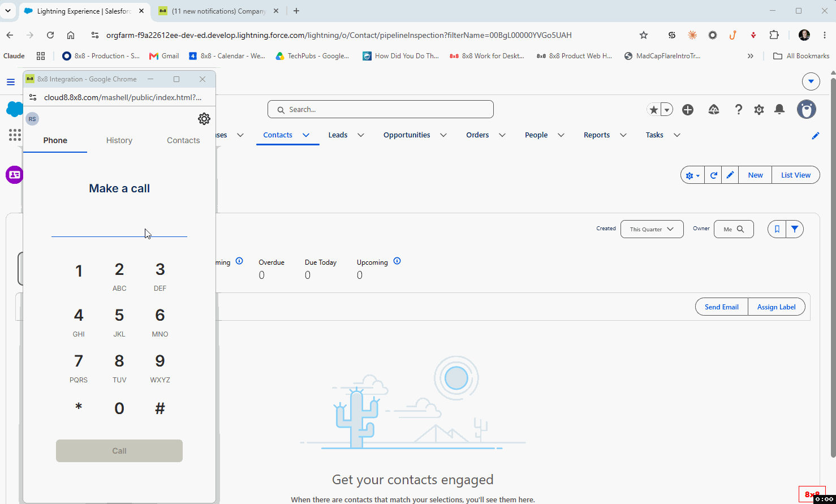Open the bookmarks apps grid icon
836x504 pixels.
click(x=41, y=56)
